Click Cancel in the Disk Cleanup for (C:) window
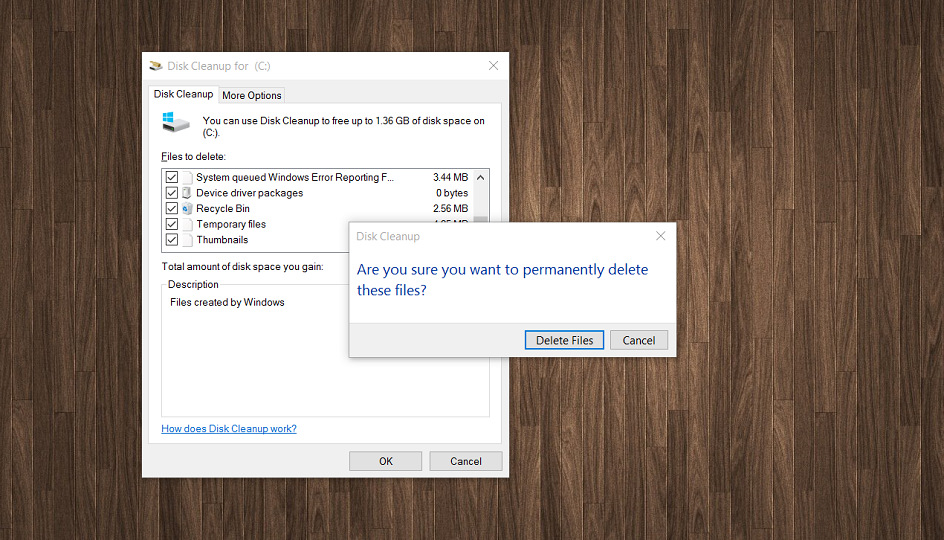The width and height of the screenshot is (944, 540). tap(465, 461)
